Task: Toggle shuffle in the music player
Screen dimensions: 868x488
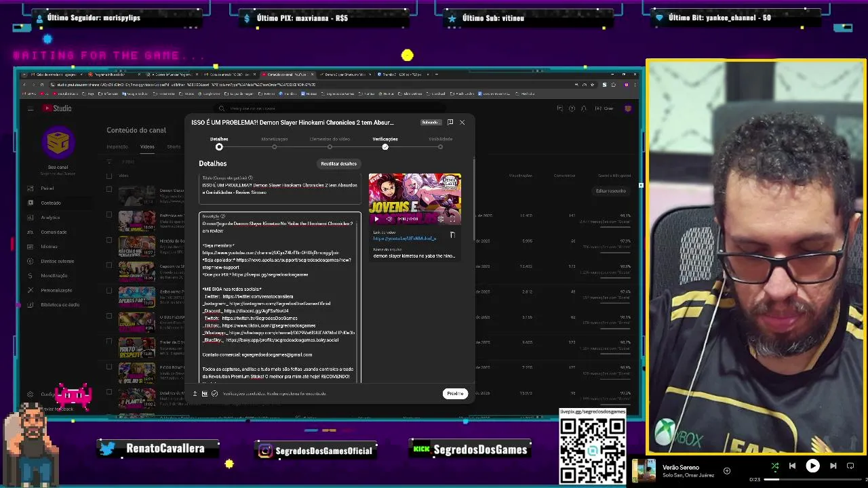Action: pyautogui.click(x=774, y=466)
